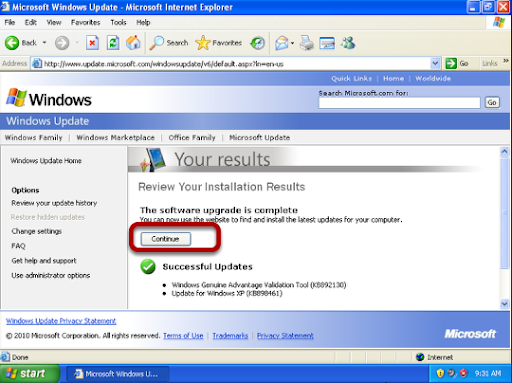Open the Back button history dropdown arrow

pyautogui.click(x=44, y=43)
